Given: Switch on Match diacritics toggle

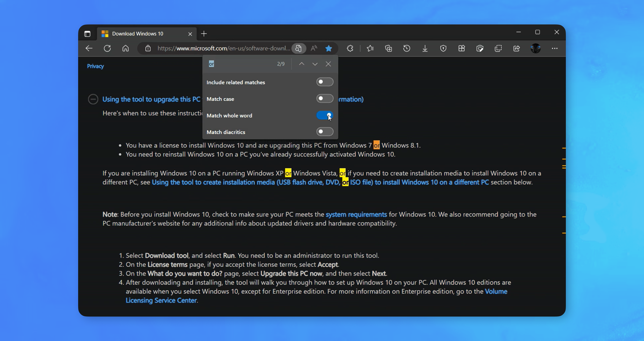Looking at the screenshot, I should 325,132.
